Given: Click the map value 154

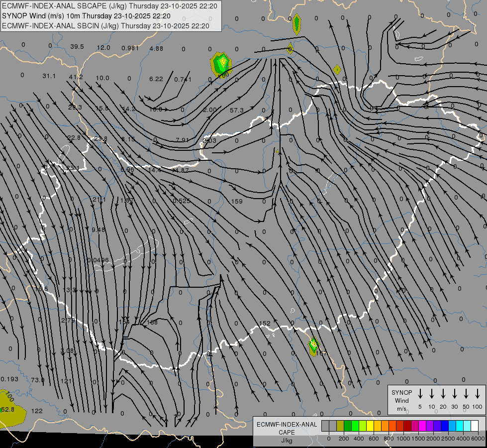Looking at the screenshot, I should 124,322.
